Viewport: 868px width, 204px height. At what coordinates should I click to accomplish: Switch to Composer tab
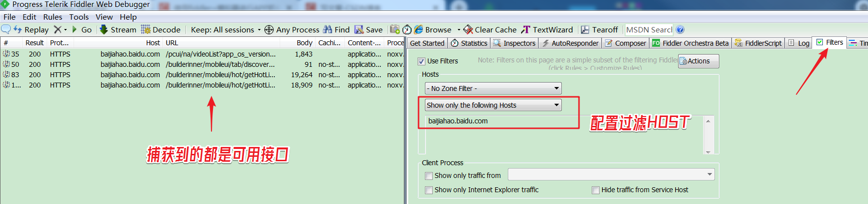(626, 43)
